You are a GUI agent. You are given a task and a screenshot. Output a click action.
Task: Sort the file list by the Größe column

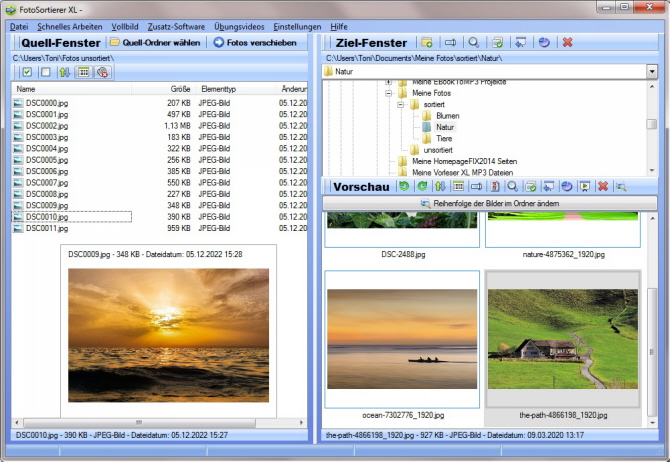point(163,89)
